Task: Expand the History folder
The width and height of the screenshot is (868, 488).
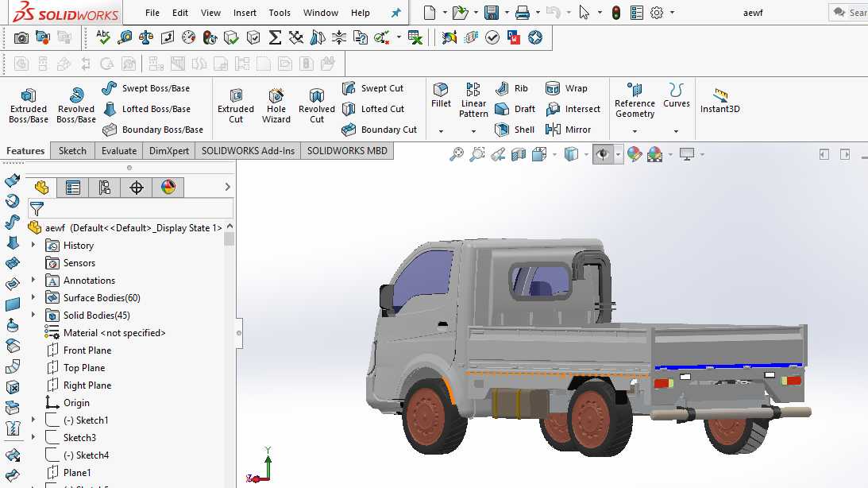Action: 33,245
